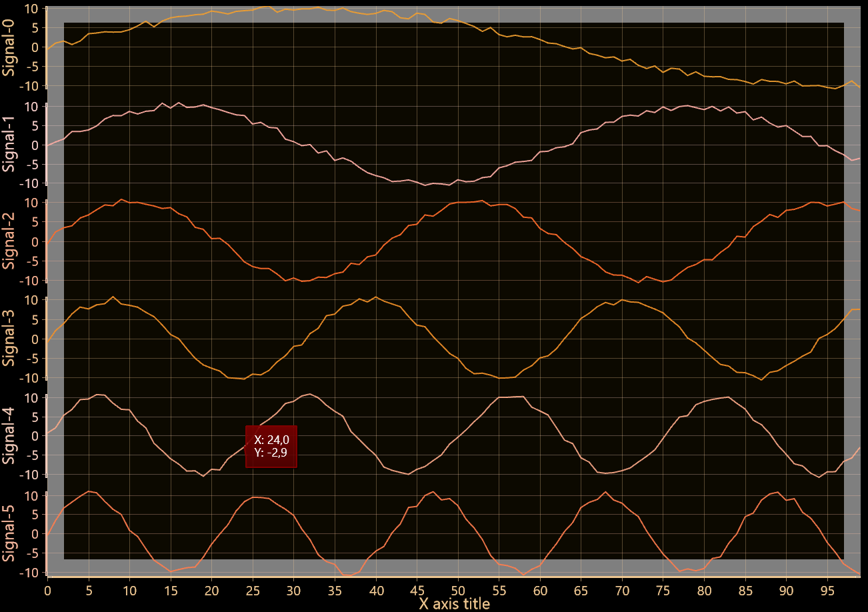Click the -10 tick on Signal-5 axis
868x612 pixels.
tap(29, 573)
